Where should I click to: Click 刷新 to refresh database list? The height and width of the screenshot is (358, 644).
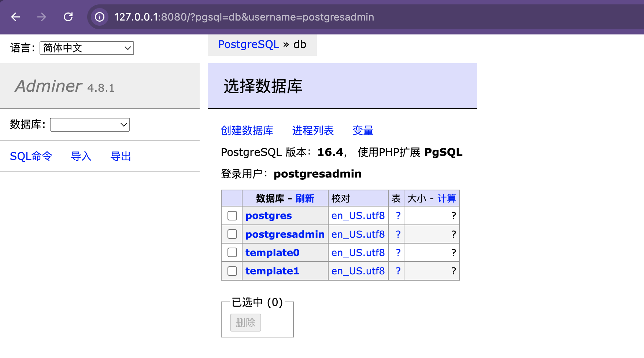[x=305, y=198]
